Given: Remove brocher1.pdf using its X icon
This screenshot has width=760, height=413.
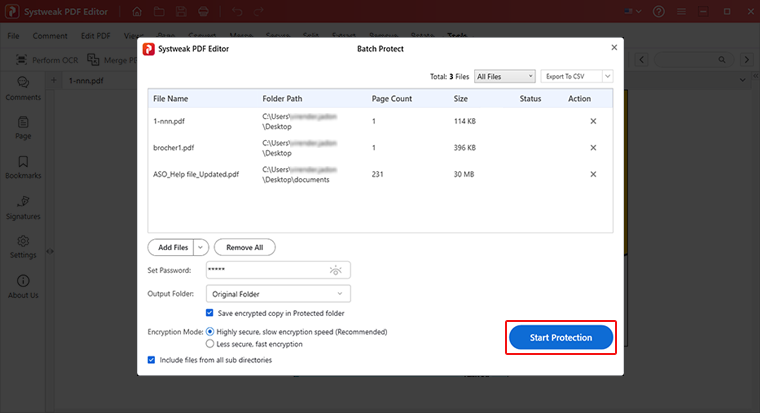Looking at the screenshot, I should pyautogui.click(x=593, y=148).
